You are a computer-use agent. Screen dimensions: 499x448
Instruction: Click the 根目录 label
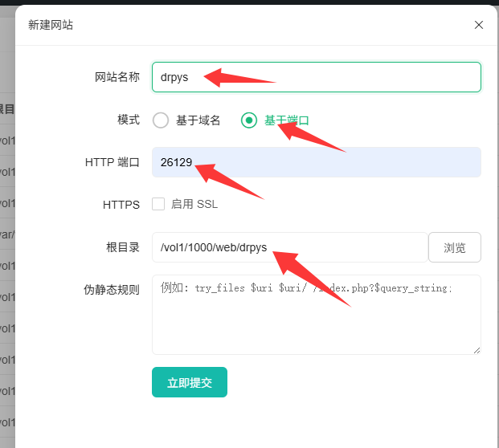point(123,247)
